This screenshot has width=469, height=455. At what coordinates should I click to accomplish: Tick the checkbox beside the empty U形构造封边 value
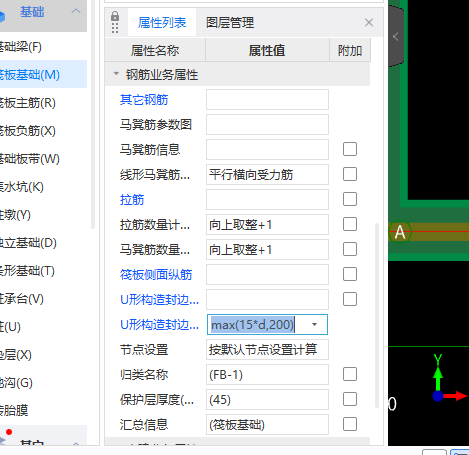pyautogui.click(x=350, y=299)
